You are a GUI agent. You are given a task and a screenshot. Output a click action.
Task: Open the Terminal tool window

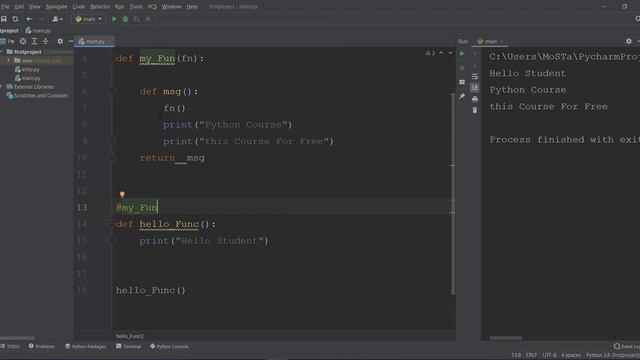(129, 346)
